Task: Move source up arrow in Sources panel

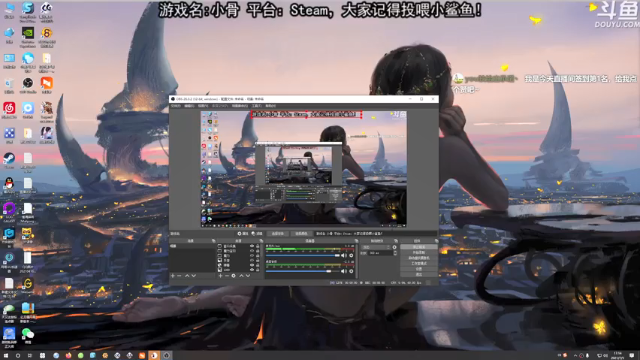Action: 241,276
